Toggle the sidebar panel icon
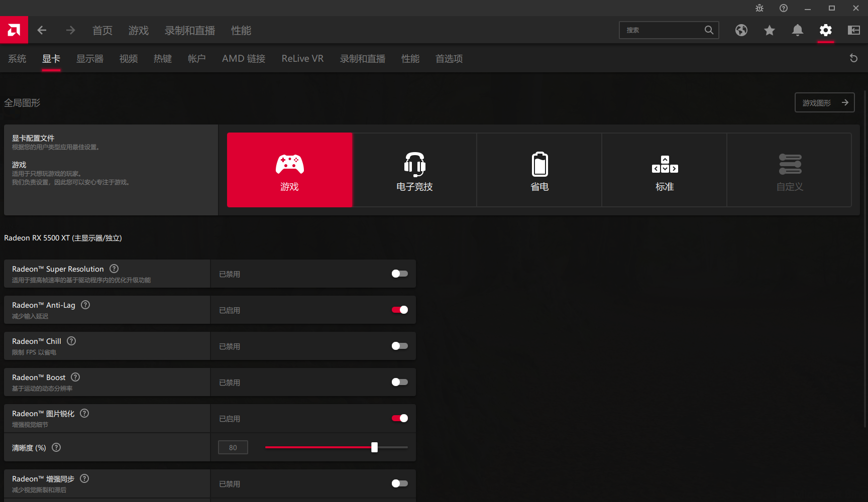Screen dimensions: 868x502 point(854,30)
